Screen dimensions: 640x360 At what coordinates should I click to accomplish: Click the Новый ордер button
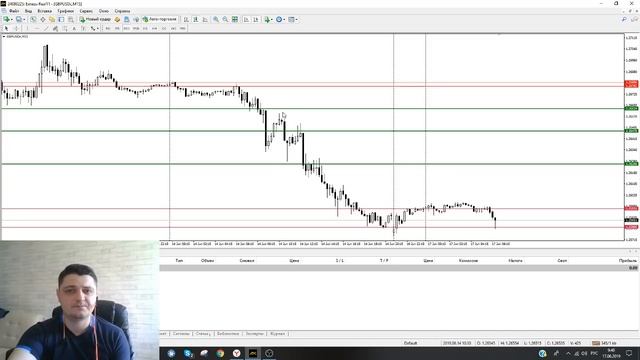(x=95, y=19)
